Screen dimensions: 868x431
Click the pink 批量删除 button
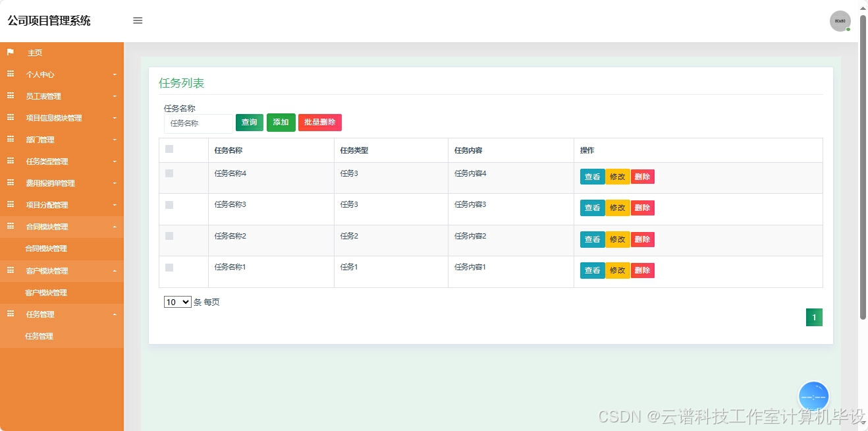tap(320, 122)
